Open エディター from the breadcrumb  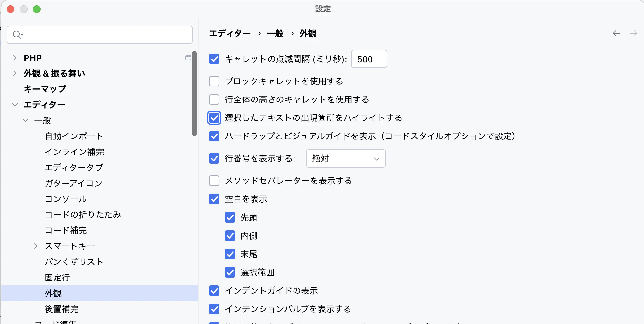click(x=229, y=33)
